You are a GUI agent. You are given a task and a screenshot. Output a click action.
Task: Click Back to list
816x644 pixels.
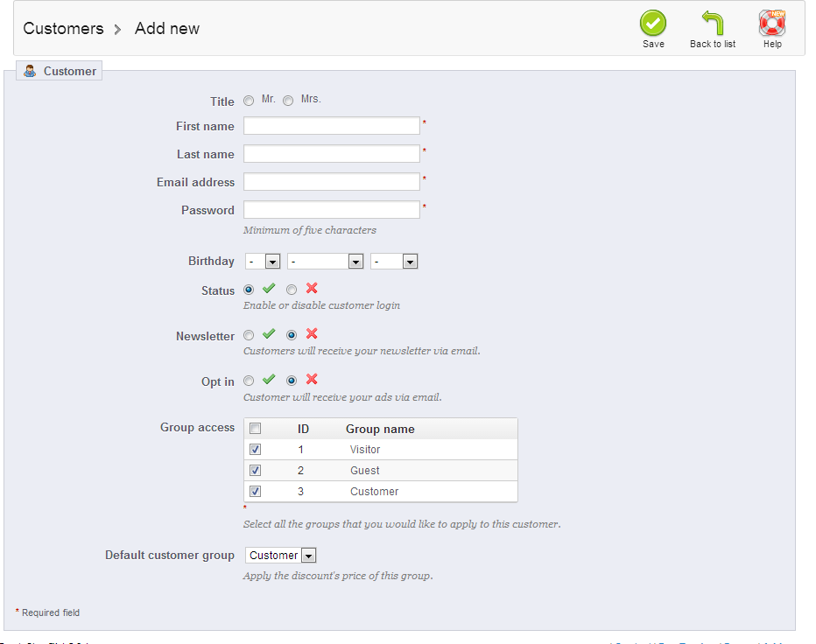click(x=711, y=24)
